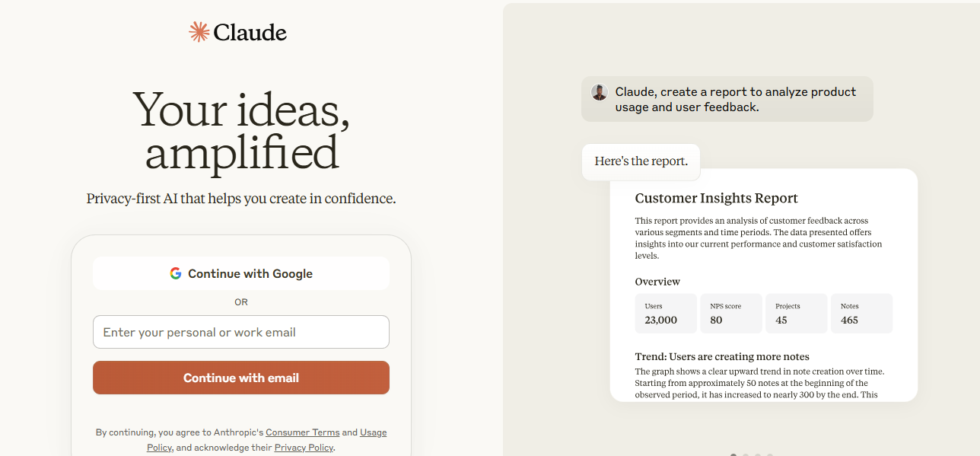Click the "Here's the report." reply bubble

641,161
